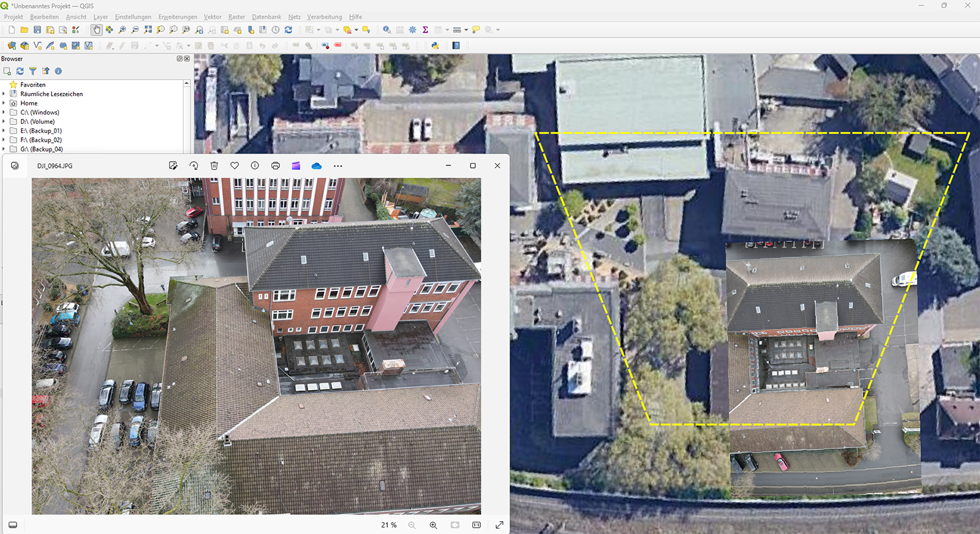The height and width of the screenshot is (534, 980).
Task: Open the Vektor menu
Action: [x=213, y=17]
